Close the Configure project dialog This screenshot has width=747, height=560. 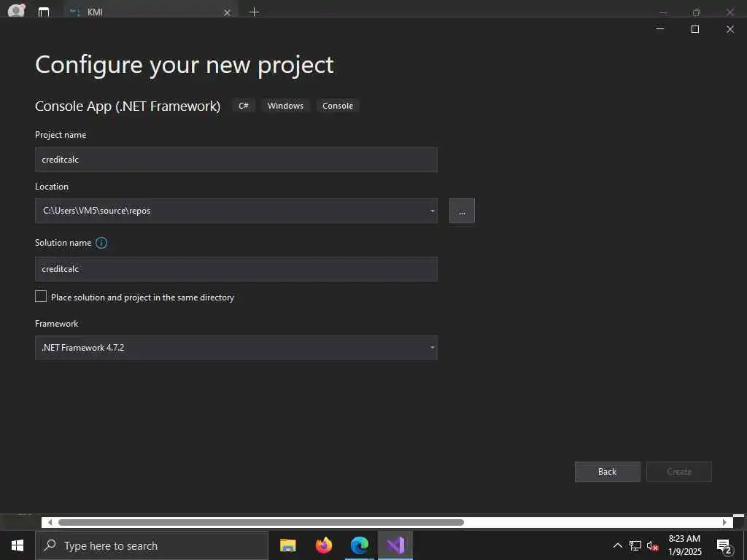tap(729, 29)
